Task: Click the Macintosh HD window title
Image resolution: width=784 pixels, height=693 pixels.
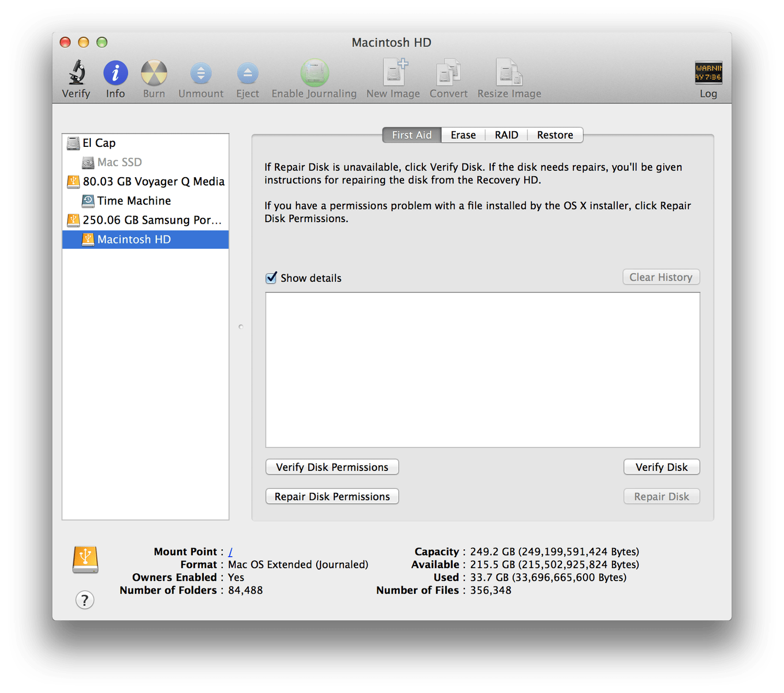Action: coord(391,42)
